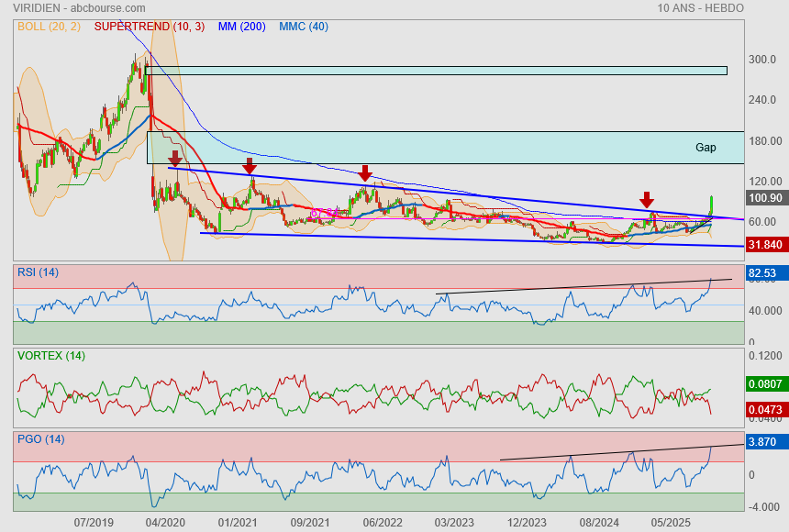
Task: Click the MMC (40) legend label
Action: tap(304, 27)
